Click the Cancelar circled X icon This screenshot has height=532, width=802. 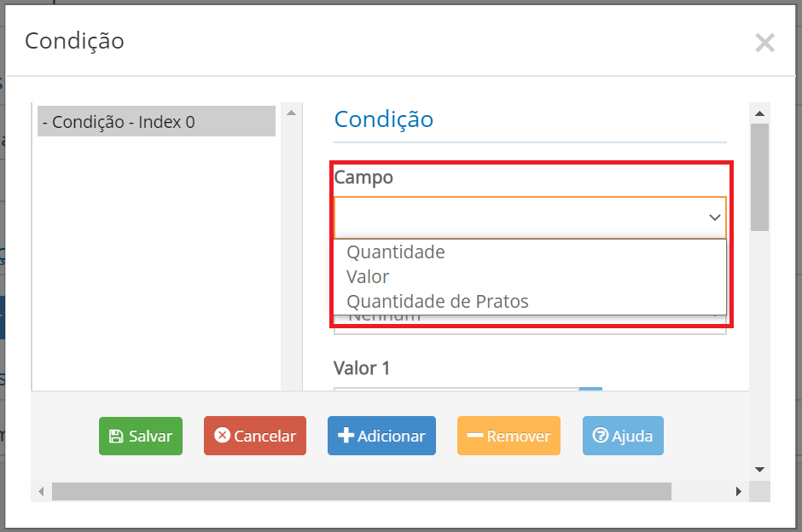[222, 435]
